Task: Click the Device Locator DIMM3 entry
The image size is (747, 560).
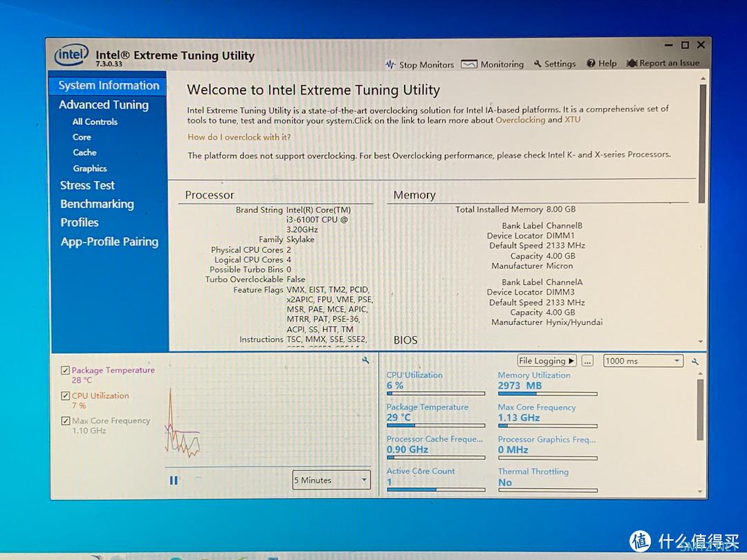Action: 531,292
